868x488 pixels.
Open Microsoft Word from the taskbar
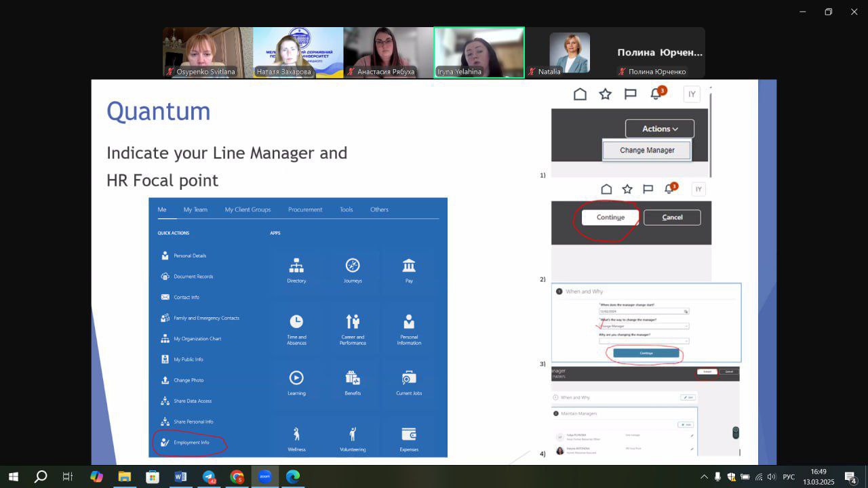click(x=180, y=477)
